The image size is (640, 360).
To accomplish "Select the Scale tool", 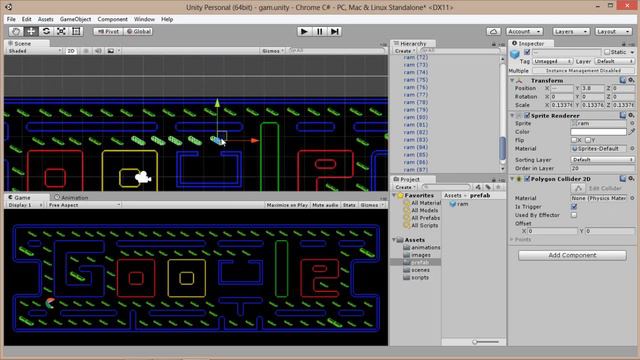I will (61, 31).
